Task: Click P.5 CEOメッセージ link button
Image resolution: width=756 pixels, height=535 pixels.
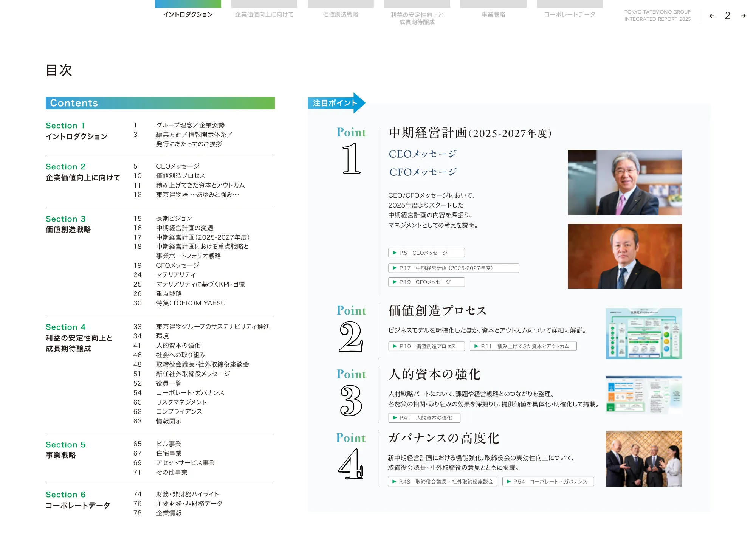Action: click(426, 253)
